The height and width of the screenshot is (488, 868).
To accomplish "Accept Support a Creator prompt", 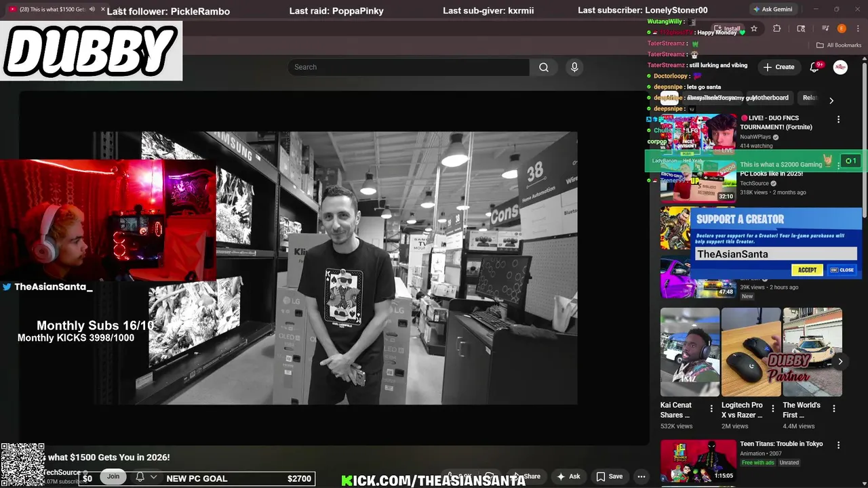I will [807, 270].
